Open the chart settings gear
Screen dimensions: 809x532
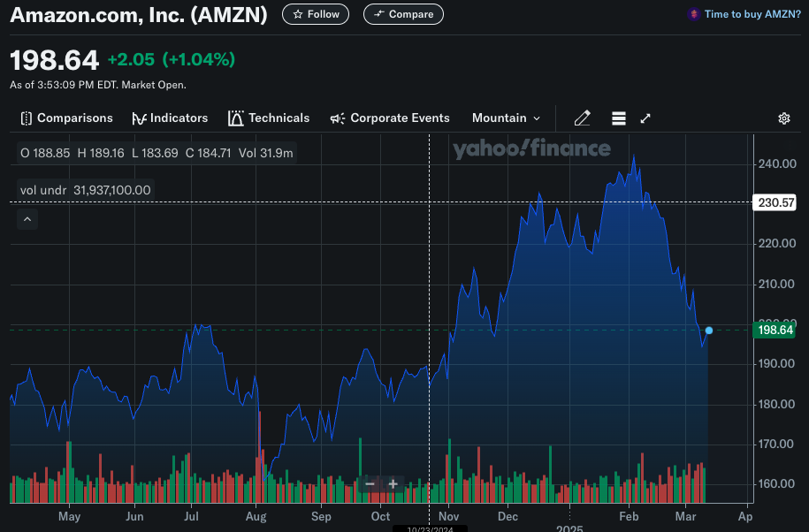783,118
